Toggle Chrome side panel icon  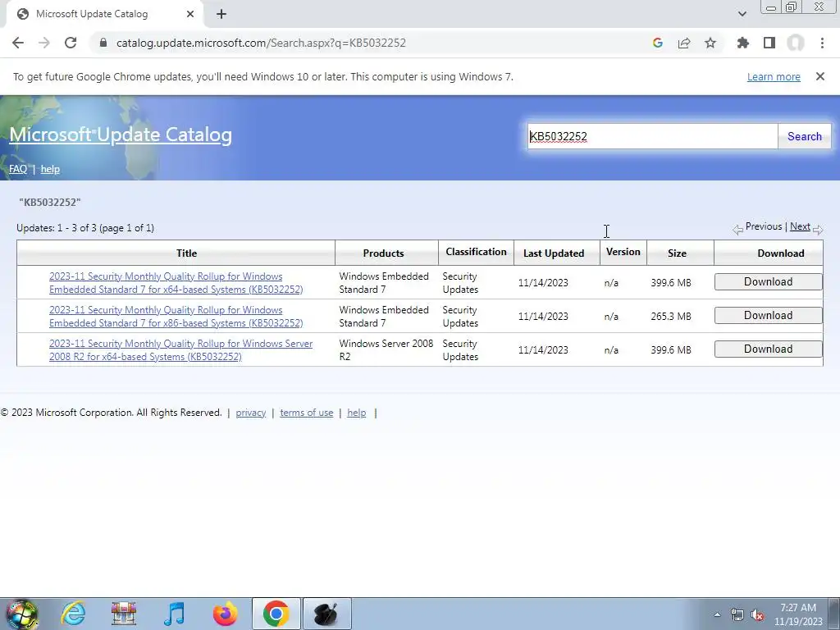[769, 43]
